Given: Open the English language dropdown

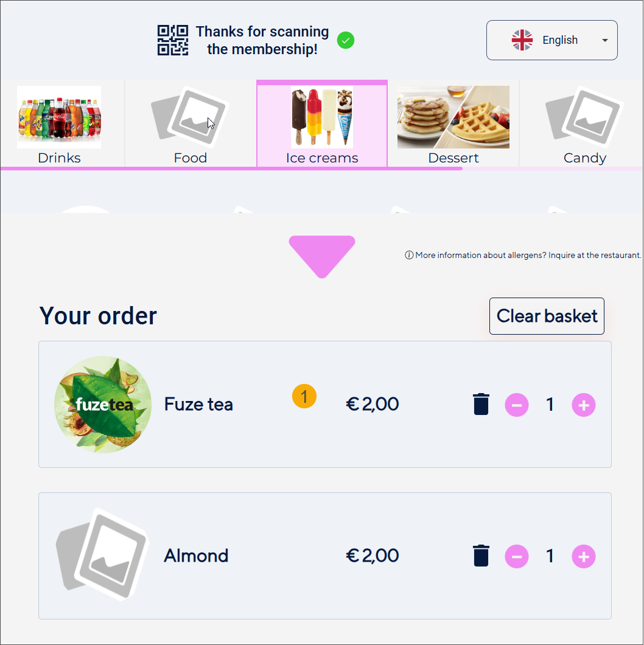Looking at the screenshot, I should point(551,40).
